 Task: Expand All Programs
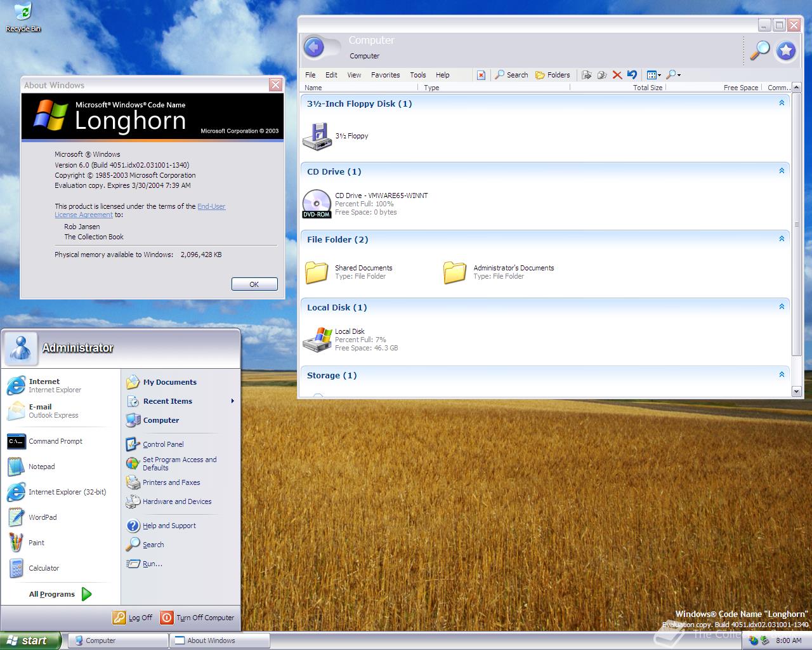pyautogui.click(x=60, y=594)
